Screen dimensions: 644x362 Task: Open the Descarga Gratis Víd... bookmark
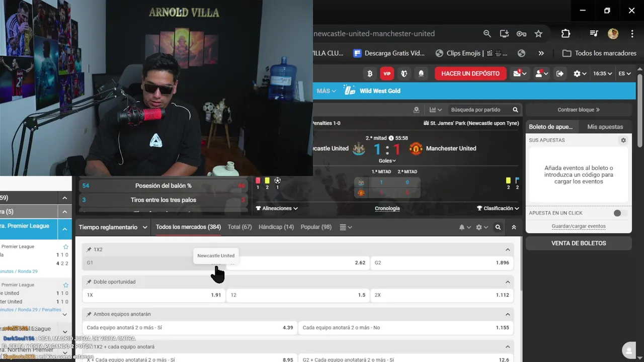389,53
